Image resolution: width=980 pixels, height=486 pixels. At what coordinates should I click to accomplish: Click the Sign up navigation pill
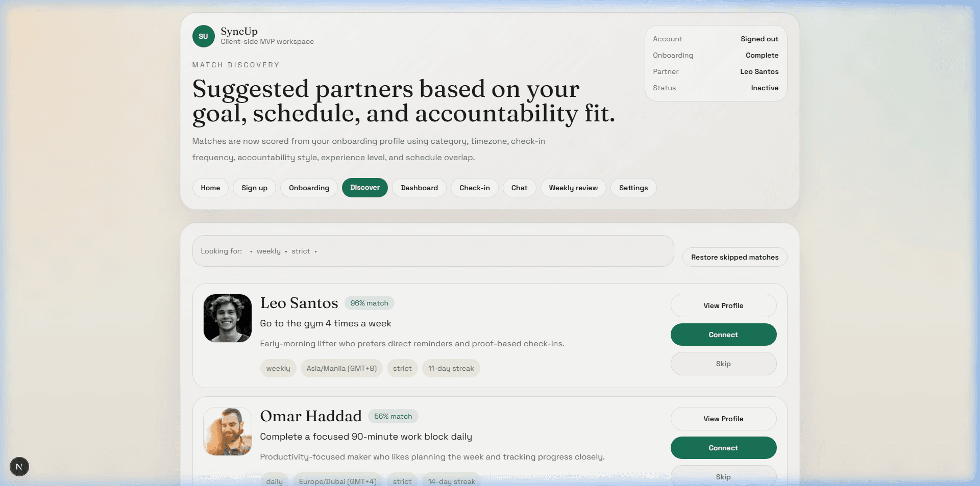pyautogui.click(x=254, y=188)
